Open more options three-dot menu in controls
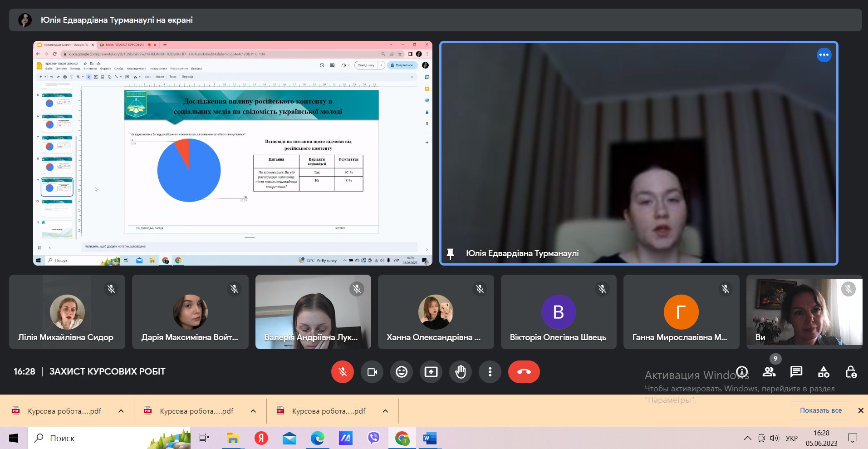Viewport: 868px width, 449px height. coord(490,372)
